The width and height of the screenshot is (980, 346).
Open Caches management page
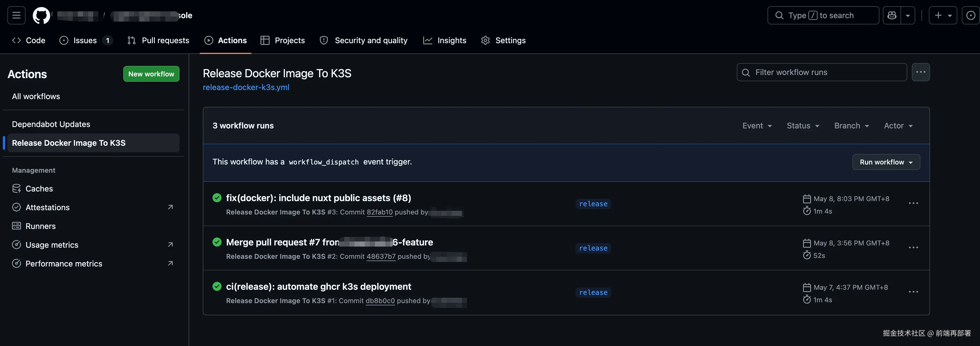pos(93,188)
